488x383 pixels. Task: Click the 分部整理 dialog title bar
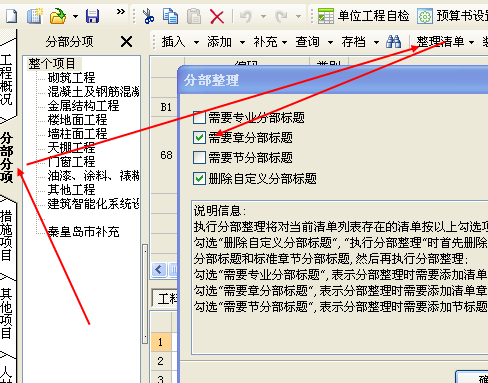[x=333, y=80]
